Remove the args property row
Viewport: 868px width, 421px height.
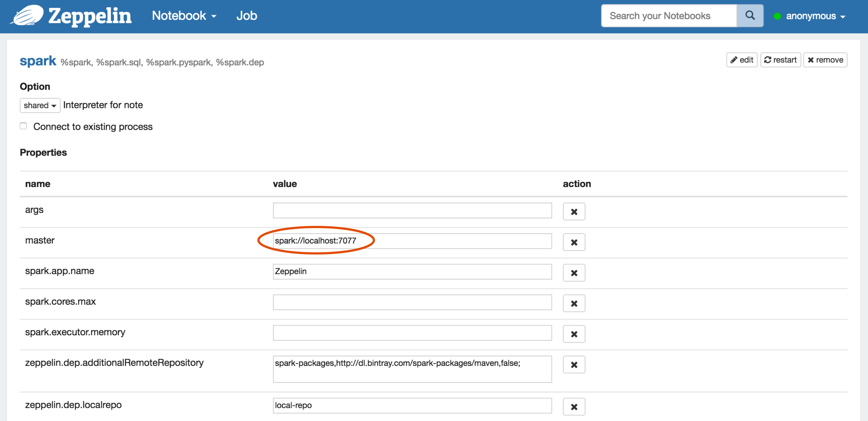click(574, 212)
